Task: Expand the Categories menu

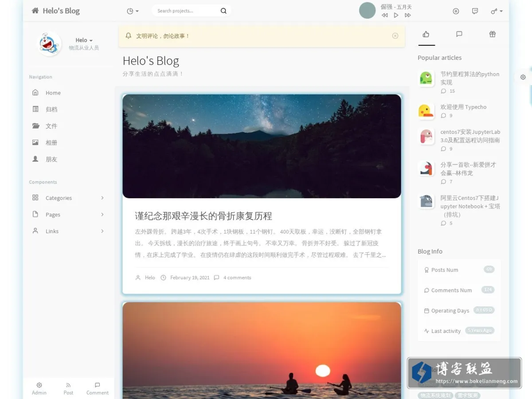Action: pyautogui.click(x=69, y=198)
